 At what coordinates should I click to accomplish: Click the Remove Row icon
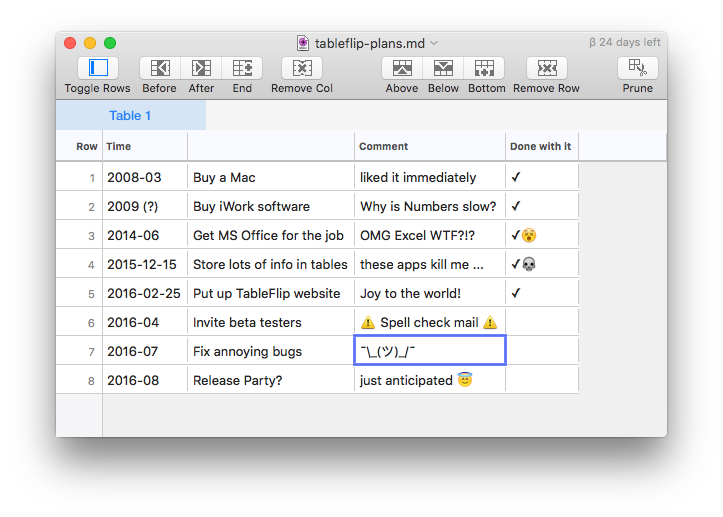547,68
